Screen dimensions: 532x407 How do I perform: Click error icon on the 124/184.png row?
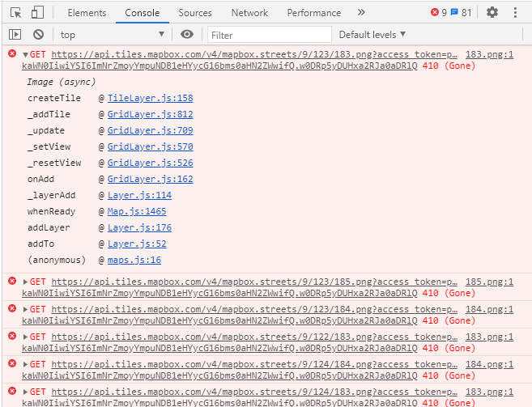(12, 363)
